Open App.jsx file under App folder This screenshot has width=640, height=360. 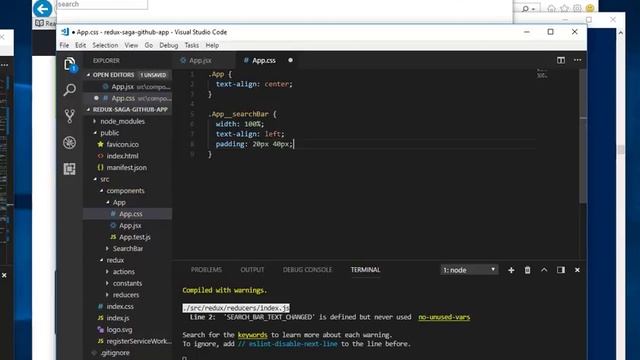pos(130,225)
